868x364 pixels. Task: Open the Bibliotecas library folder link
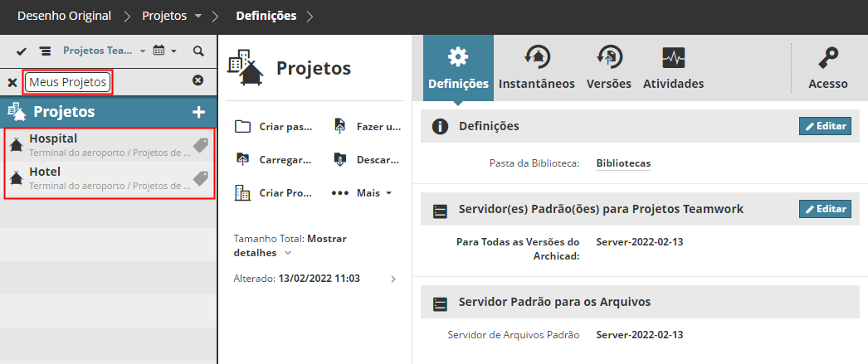click(622, 163)
